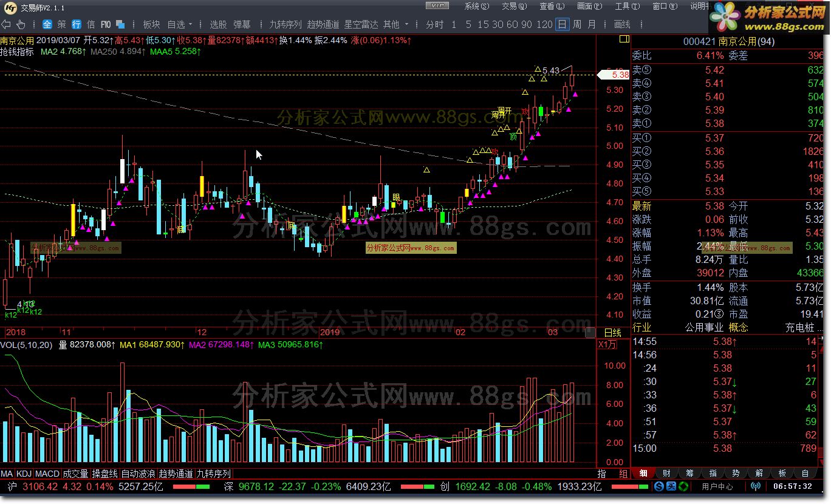Screen dimensions: 831x504
Task: Select the 30-minute period
Action: coord(498,24)
